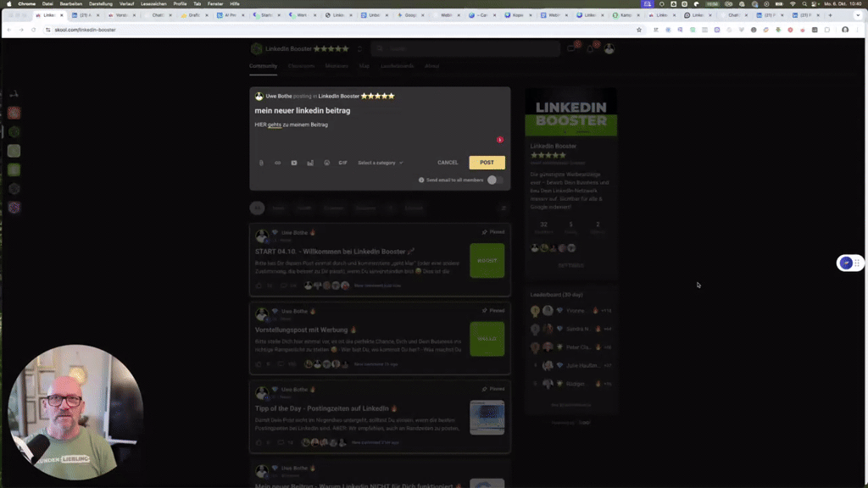Bookmark this page with the star icon
The width and height of the screenshot is (868, 488).
click(639, 30)
